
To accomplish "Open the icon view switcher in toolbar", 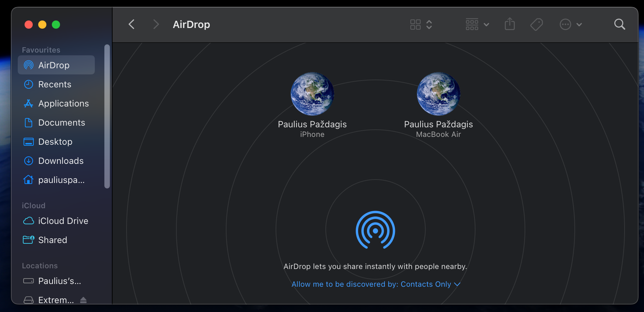I will tap(421, 25).
